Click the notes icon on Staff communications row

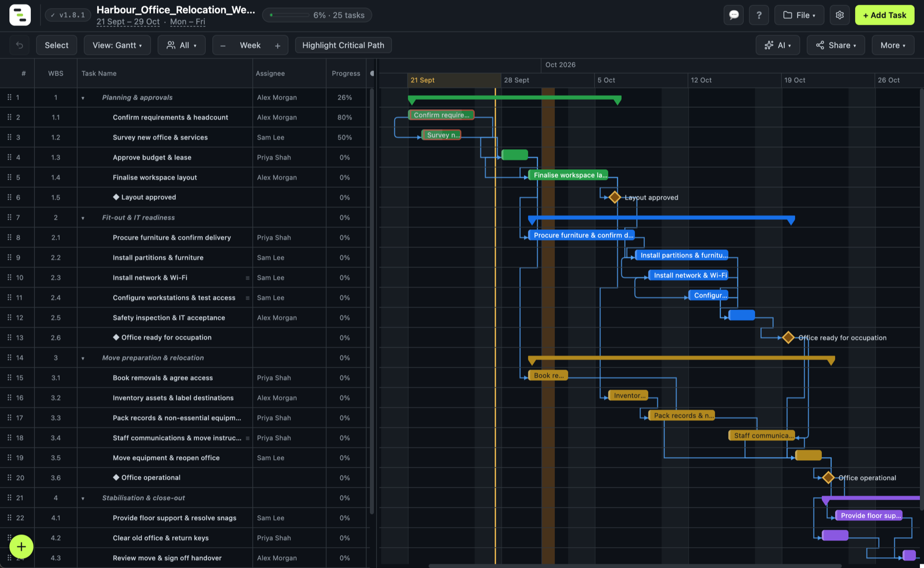tap(247, 438)
